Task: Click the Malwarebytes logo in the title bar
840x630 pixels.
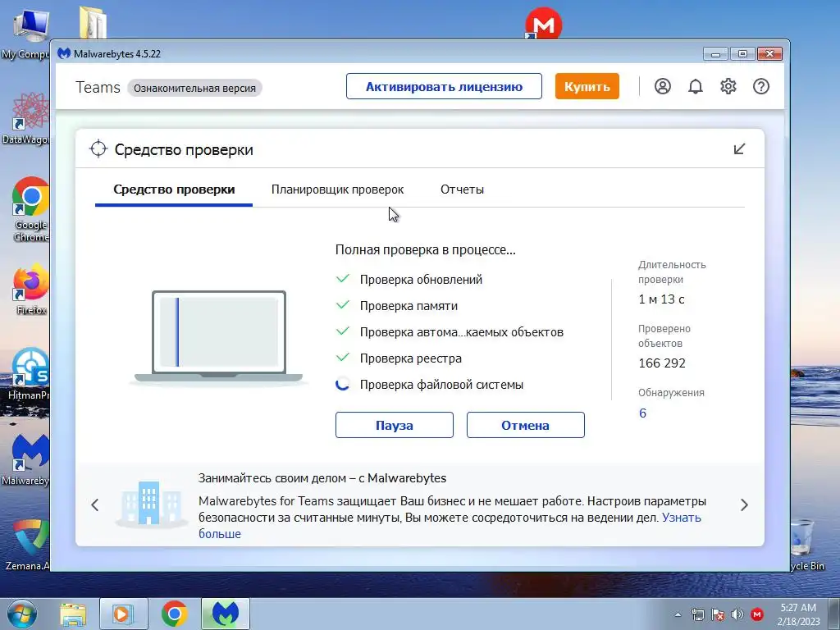Action: pyautogui.click(x=64, y=53)
